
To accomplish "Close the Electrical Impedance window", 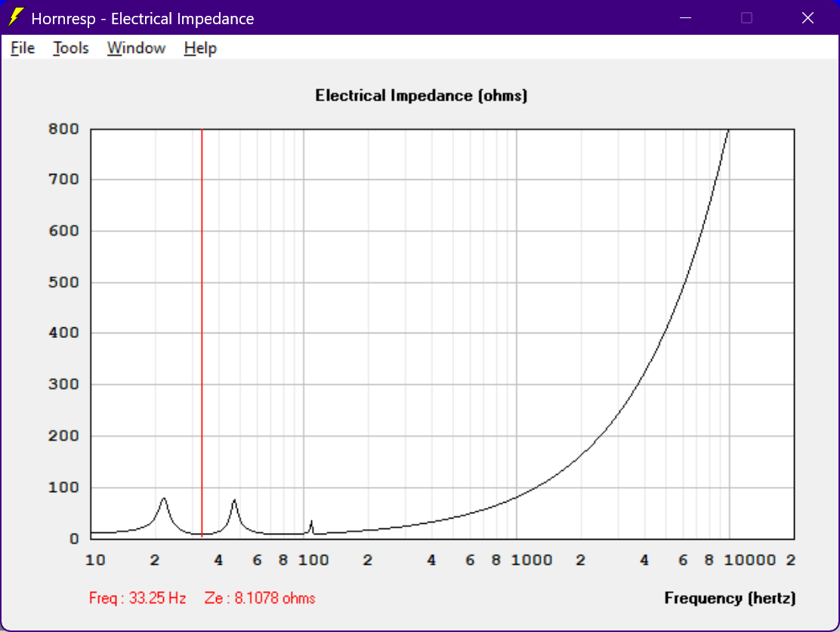I will (x=808, y=17).
